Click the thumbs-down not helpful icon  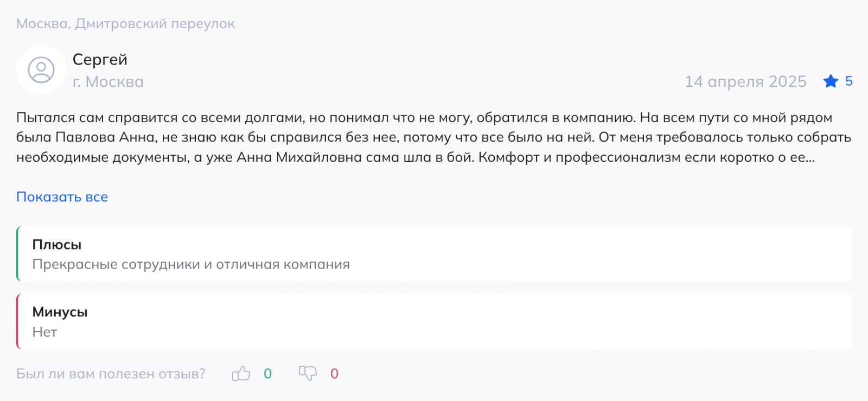pos(308,373)
